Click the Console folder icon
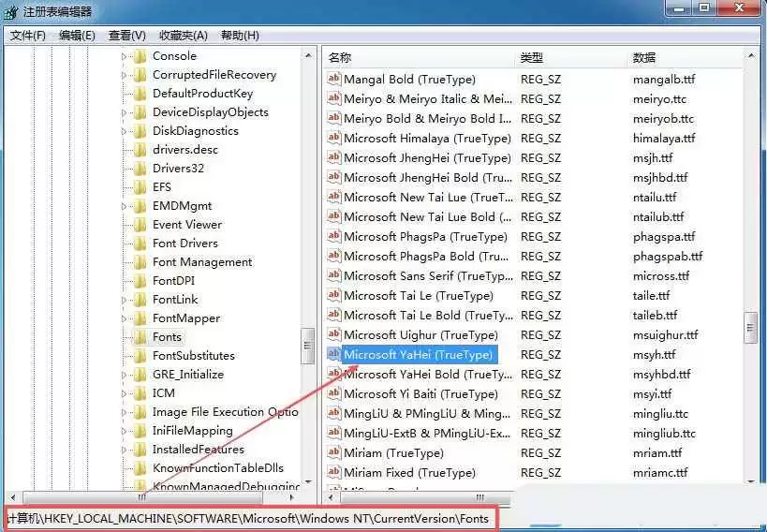767x532 pixels. (x=140, y=56)
